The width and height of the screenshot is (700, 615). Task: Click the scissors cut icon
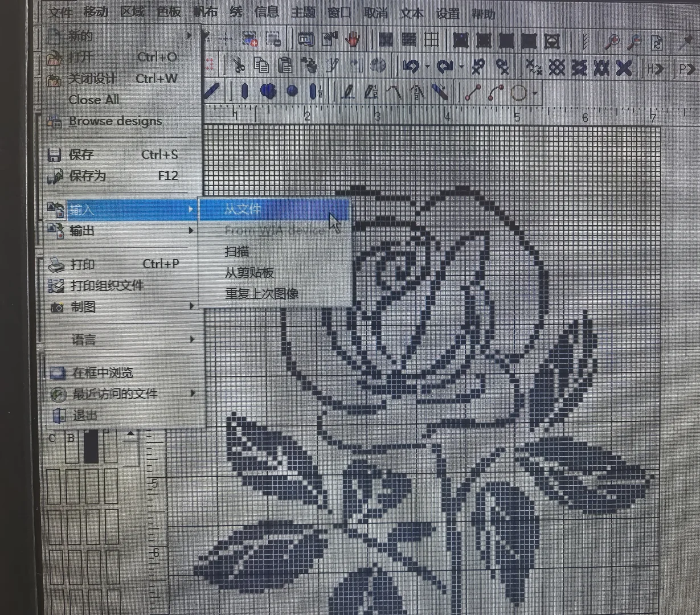[x=238, y=66]
